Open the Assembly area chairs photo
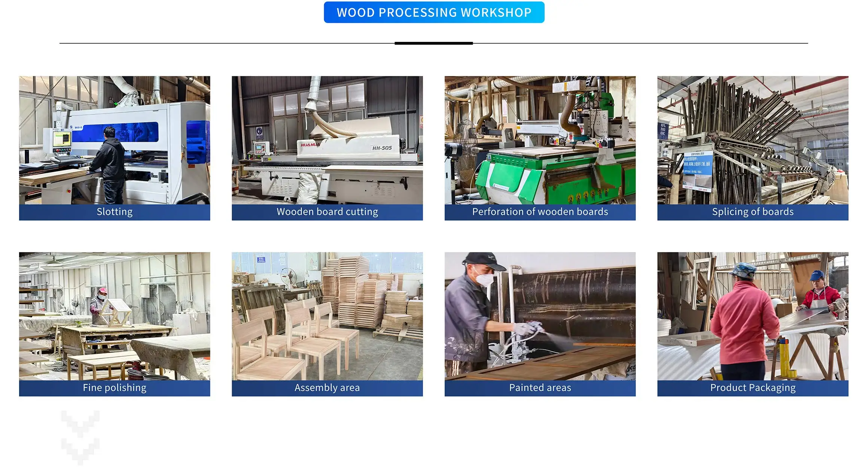The image size is (868, 469). pyautogui.click(x=327, y=316)
